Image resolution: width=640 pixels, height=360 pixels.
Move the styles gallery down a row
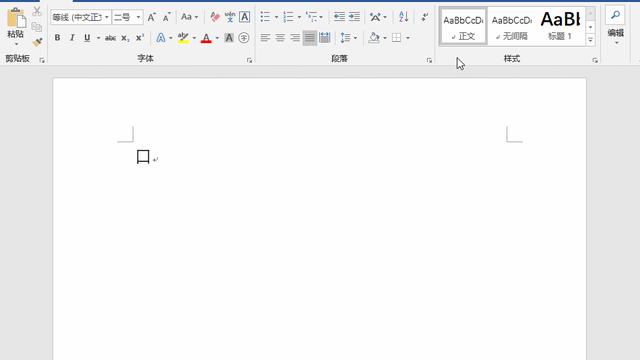coord(590,27)
